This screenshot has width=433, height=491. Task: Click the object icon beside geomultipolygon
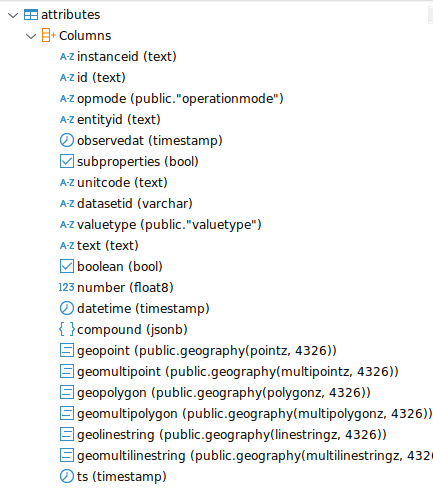tap(67, 413)
